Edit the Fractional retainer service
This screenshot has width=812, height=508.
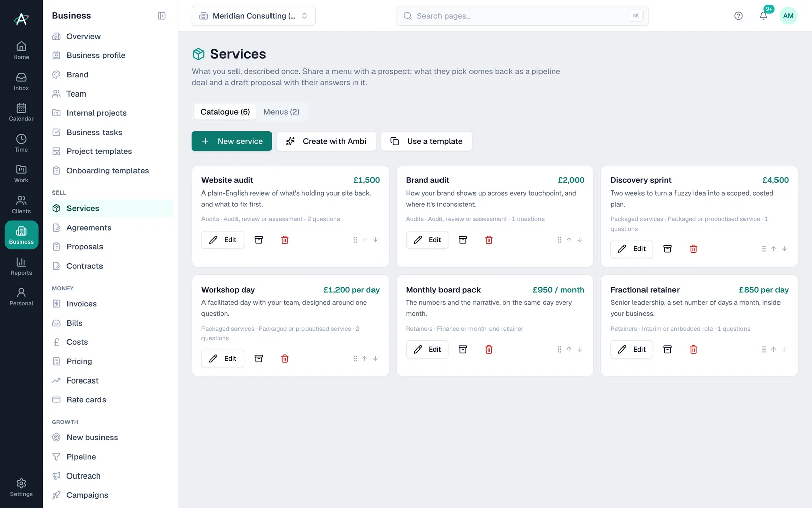[631, 350]
